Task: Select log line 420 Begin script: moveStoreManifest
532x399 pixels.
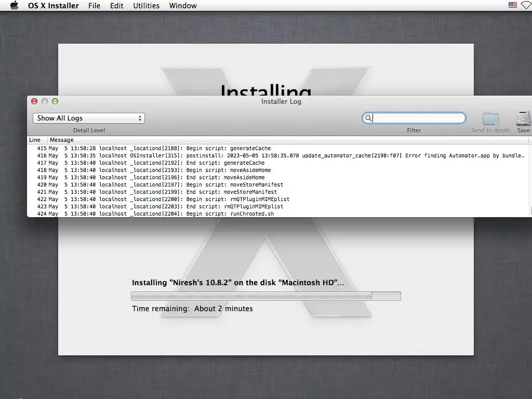Action: coord(278,184)
